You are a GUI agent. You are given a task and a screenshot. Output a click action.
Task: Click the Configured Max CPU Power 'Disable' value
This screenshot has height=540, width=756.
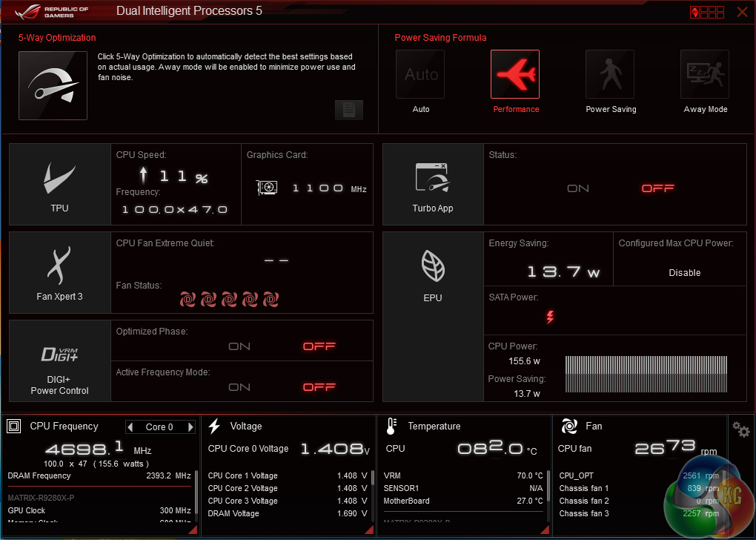click(x=685, y=273)
